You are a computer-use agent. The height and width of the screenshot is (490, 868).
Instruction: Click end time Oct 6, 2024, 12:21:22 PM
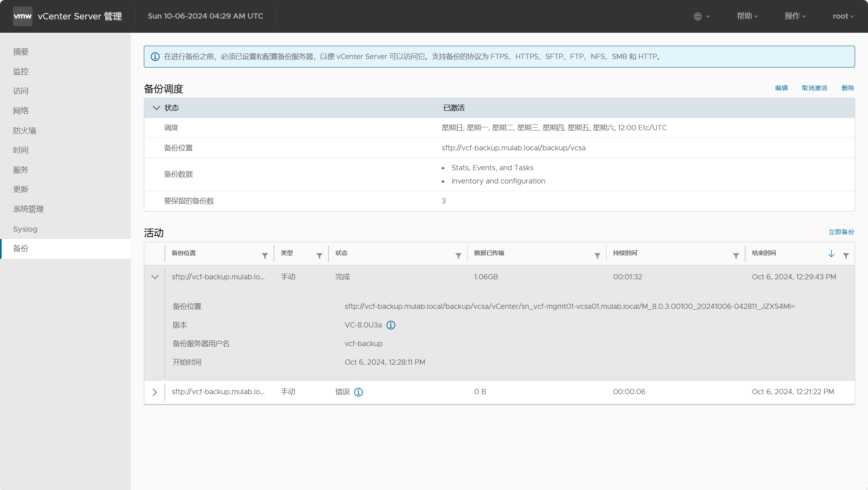pyautogui.click(x=793, y=392)
